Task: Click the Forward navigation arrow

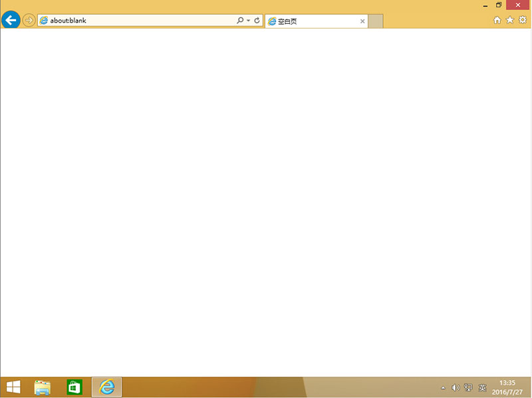Action: [x=29, y=21]
